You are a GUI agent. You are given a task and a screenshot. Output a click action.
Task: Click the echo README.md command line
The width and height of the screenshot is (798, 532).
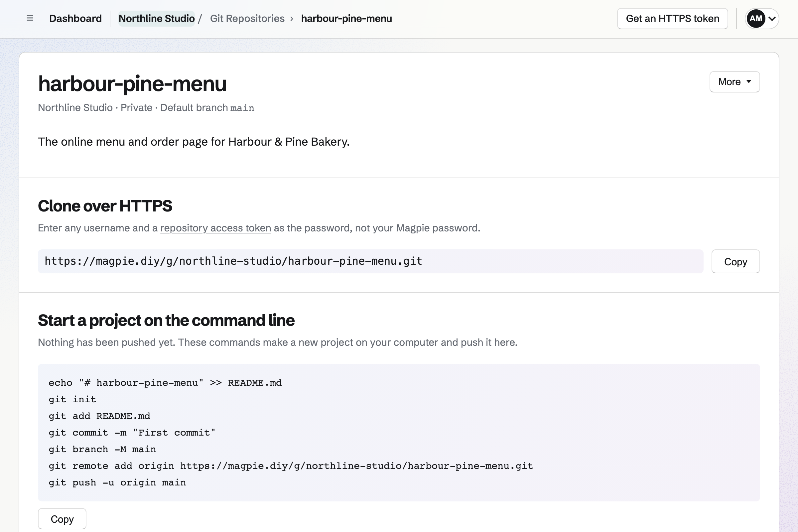[165, 383]
